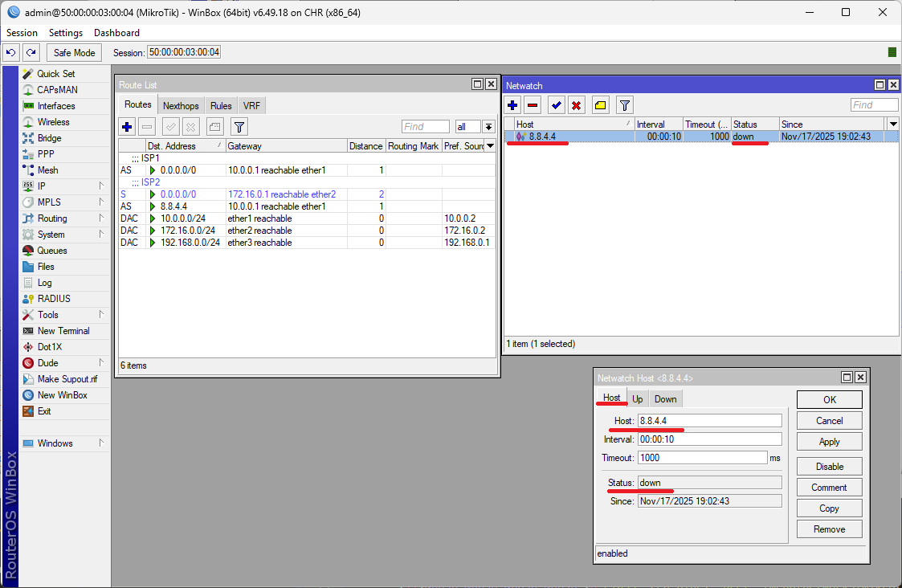Open the 'all' routes dropdown
The image size is (902, 588).
pyautogui.click(x=488, y=127)
